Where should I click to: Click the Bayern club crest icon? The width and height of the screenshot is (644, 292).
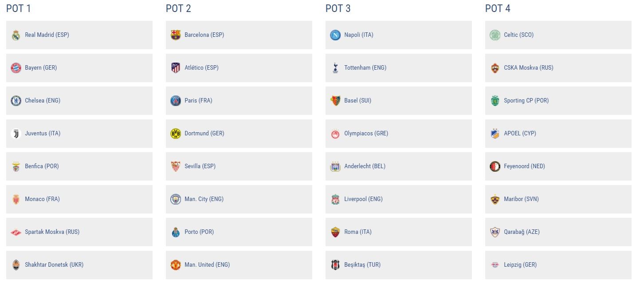pos(16,68)
